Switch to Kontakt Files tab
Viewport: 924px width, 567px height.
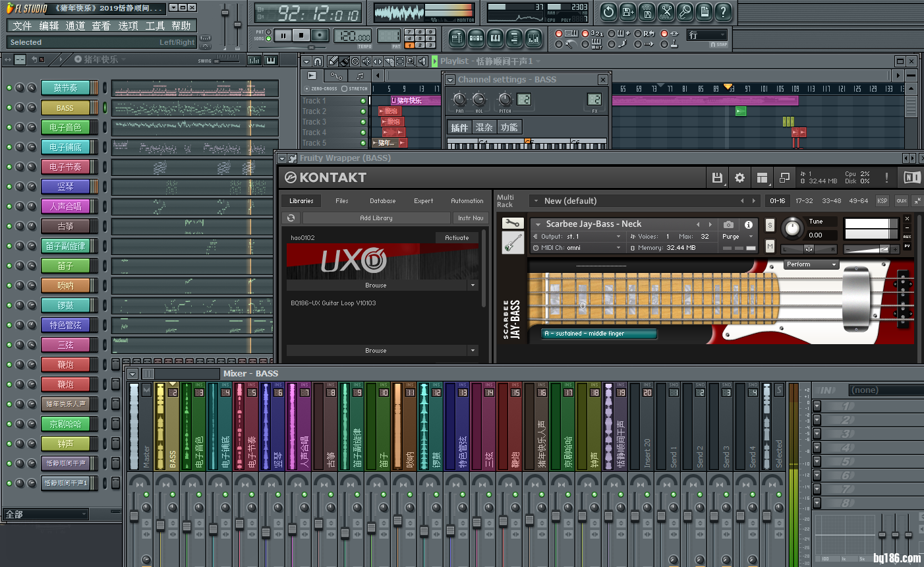(342, 200)
